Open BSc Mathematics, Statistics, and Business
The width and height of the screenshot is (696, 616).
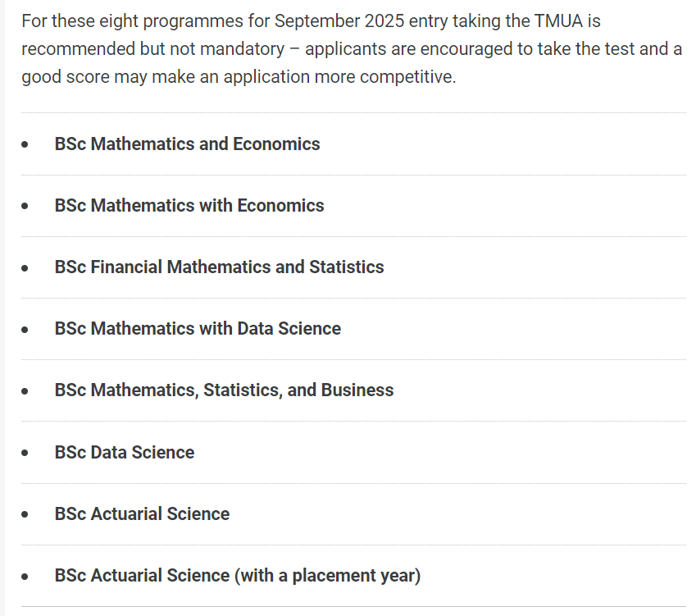tap(224, 390)
